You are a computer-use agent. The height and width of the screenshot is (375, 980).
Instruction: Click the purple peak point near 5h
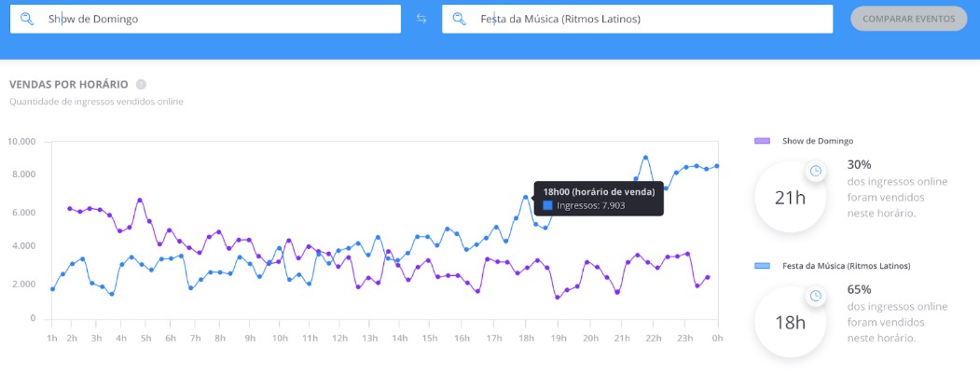click(x=140, y=200)
